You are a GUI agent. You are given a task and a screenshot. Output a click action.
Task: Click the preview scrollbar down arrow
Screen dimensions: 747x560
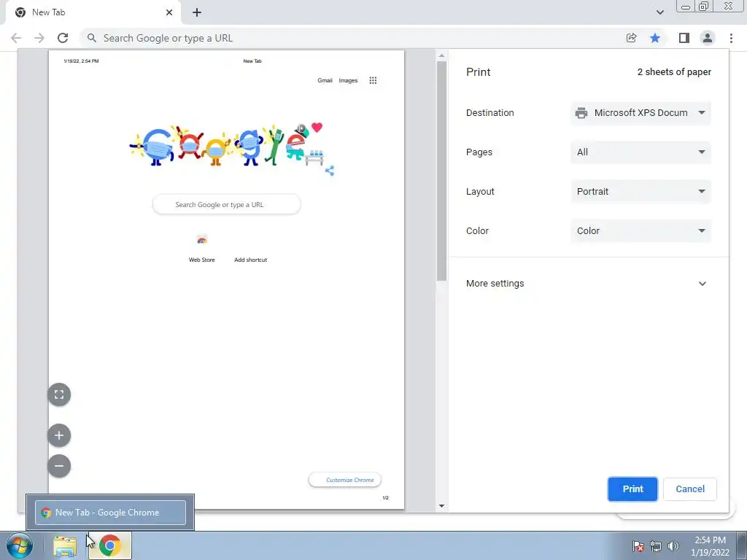pyautogui.click(x=441, y=506)
